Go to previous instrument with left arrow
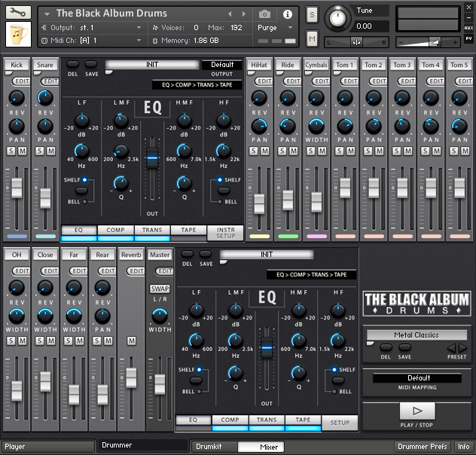Image resolution: width=476 pixels, height=455 pixels. tap(230, 14)
